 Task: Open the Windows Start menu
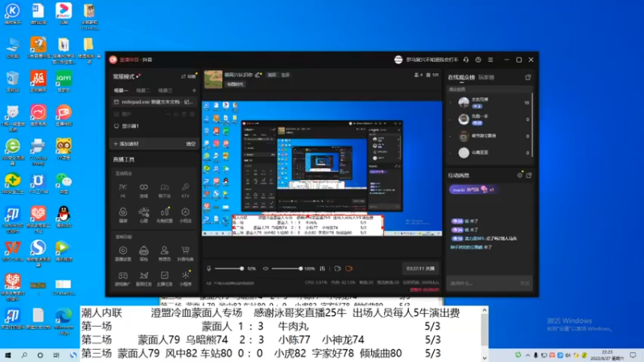8,355
